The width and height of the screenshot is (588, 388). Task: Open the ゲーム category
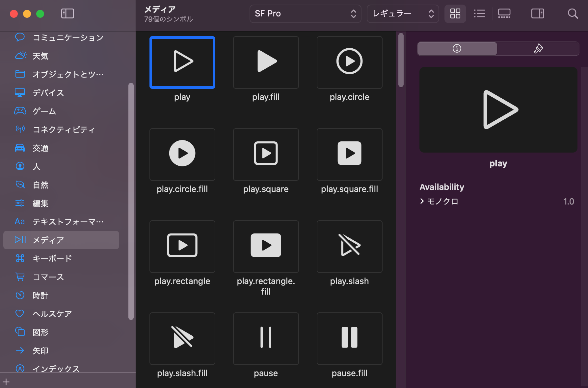tap(61, 111)
